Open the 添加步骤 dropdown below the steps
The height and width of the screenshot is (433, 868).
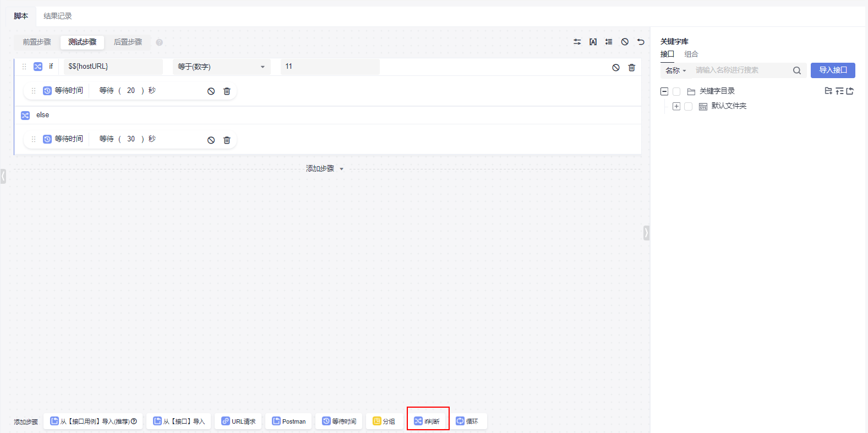[x=325, y=169]
